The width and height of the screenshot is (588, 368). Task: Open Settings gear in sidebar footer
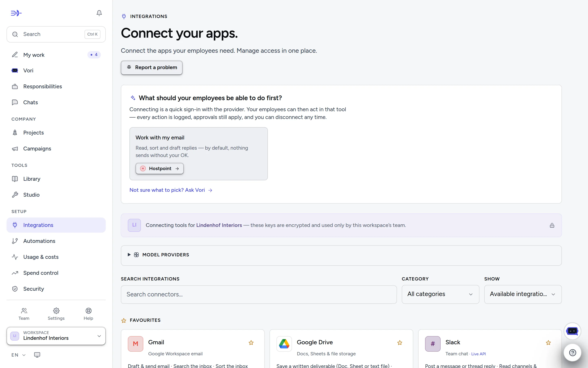click(x=56, y=314)
